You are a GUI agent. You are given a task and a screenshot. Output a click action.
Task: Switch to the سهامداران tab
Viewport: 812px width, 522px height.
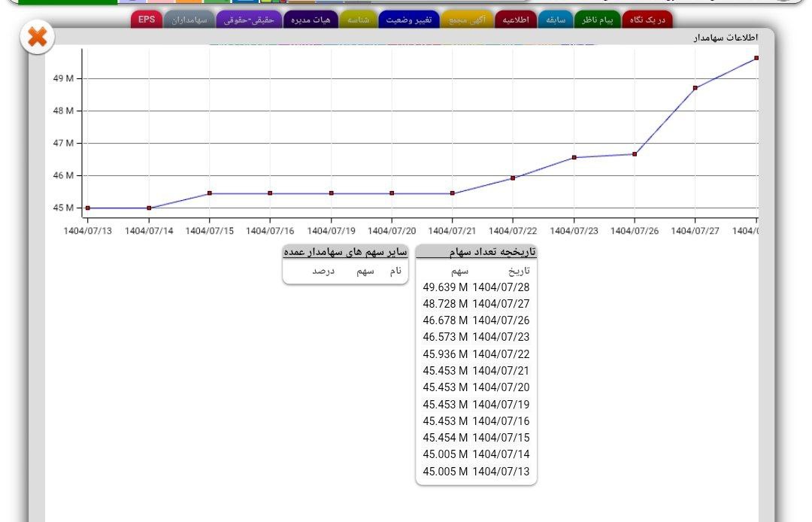click(x=189, y=20)
